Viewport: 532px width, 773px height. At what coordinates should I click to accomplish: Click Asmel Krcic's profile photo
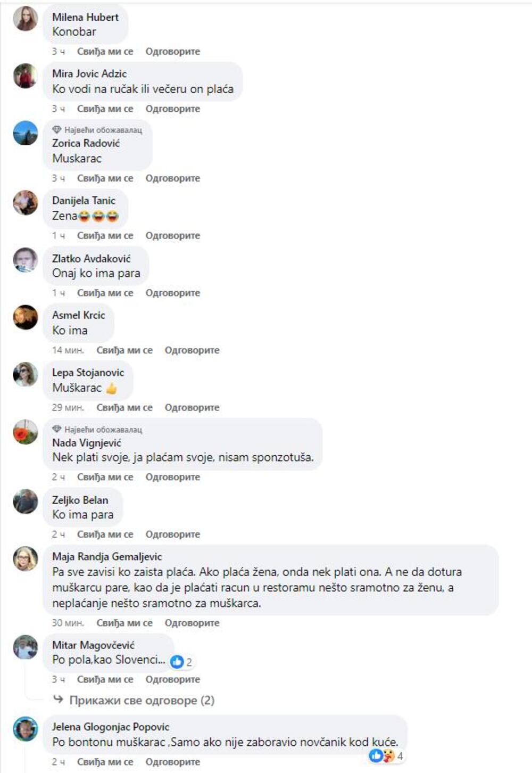coord(25,317)
